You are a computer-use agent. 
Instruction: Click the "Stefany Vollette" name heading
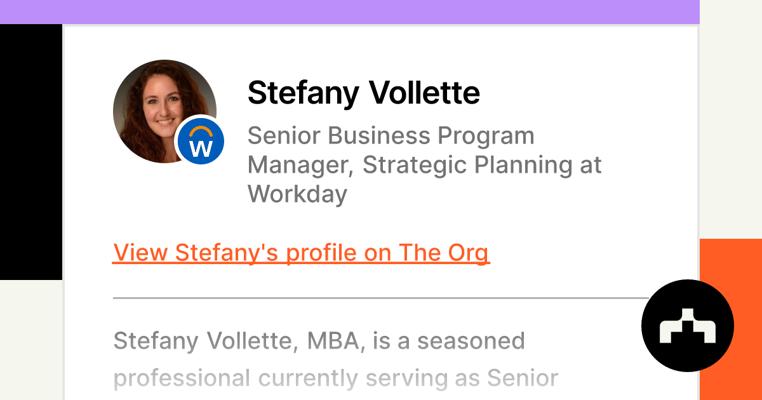coord(363,93)
